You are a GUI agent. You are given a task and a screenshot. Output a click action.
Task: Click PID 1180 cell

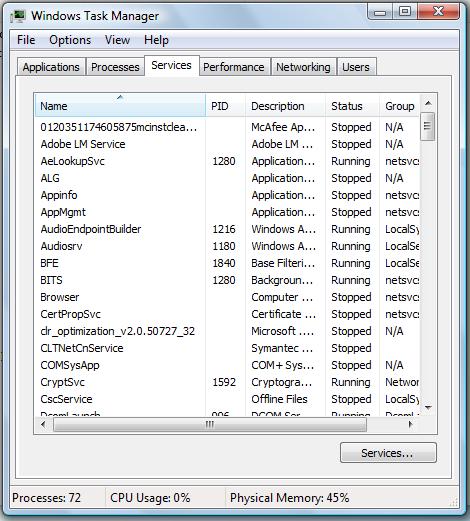[x=224, y=246]
